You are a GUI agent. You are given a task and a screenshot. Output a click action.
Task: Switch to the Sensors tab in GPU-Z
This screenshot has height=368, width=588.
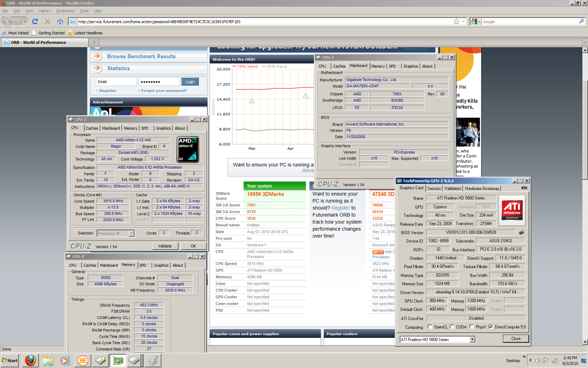click(434, 188)
